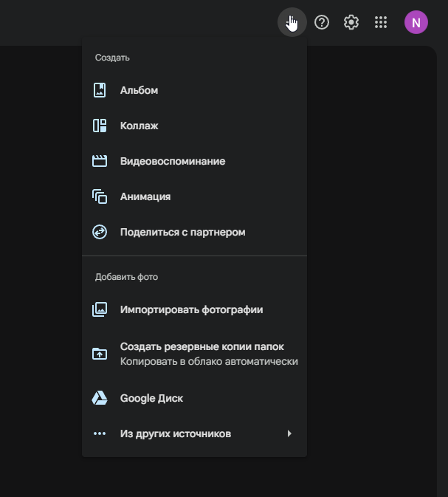Image resolution: width=448 pixels, height=497 pixels.
Task: Choose the Анимация option
Action: 194,196
